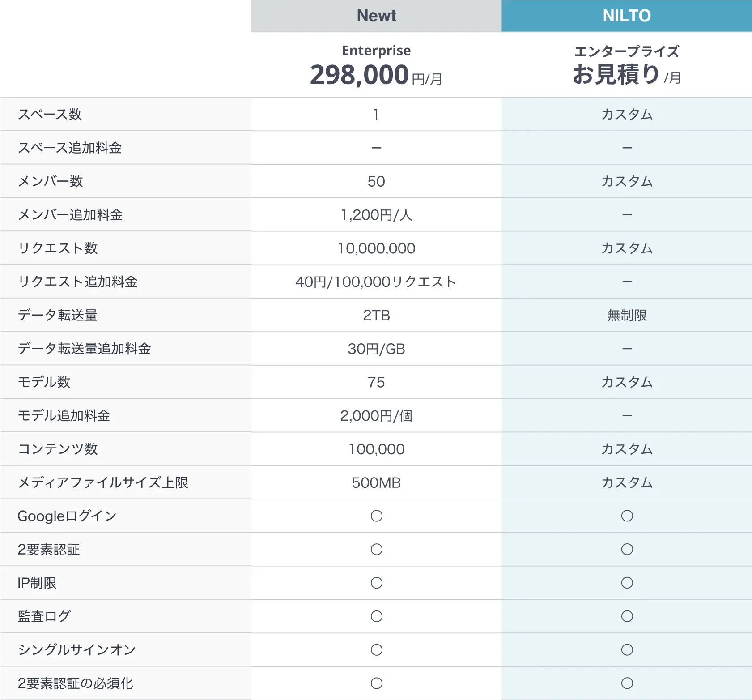Viewport: 752px width, 700px height.
Task: Click NILTO's circle mark for 監査ログ
Action: point(627,616)
